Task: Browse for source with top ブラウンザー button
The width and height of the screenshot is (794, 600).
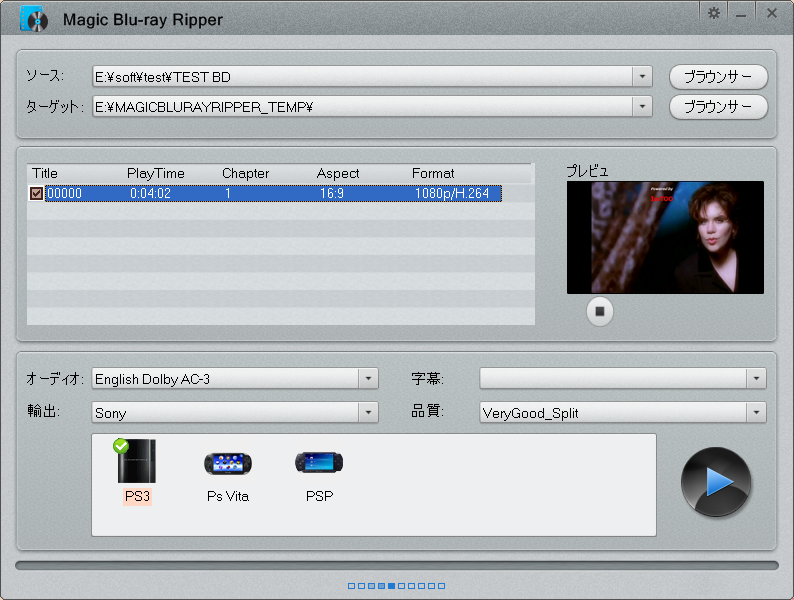Action: click(x=719, y=77)
